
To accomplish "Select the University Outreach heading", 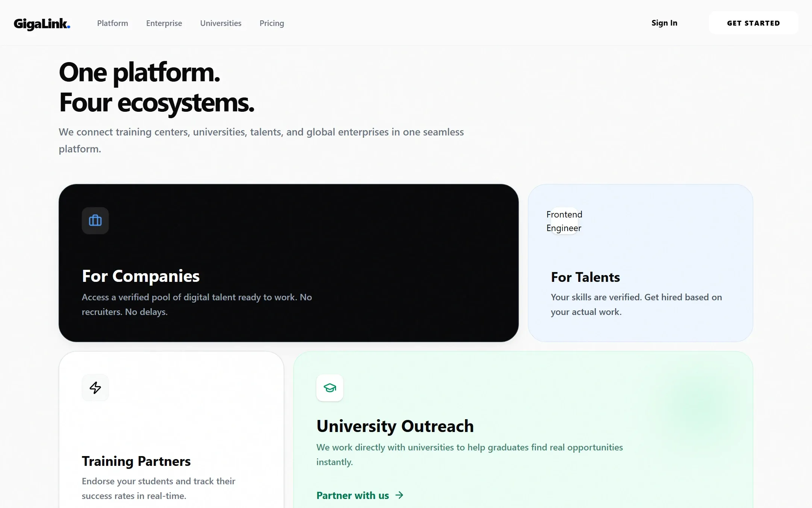I will tap(395, 426).
